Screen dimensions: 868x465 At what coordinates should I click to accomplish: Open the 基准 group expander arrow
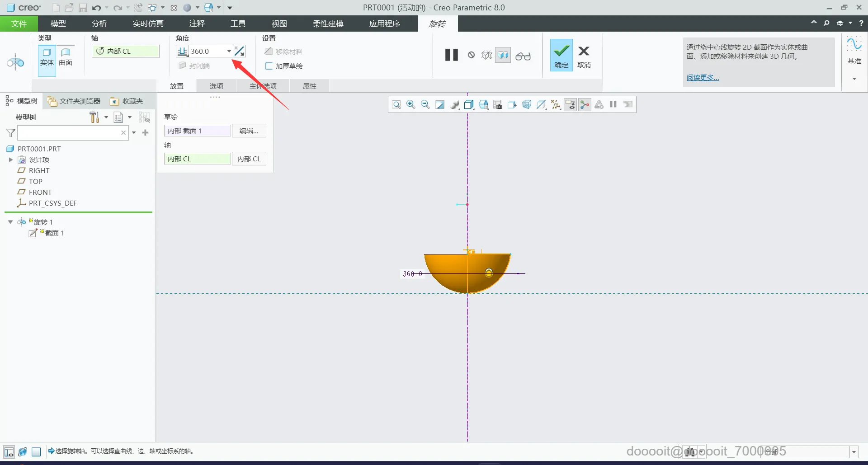(x=854, y=79)
